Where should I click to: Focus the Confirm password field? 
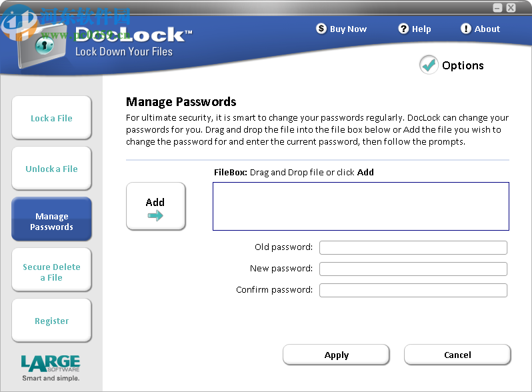point(413,290)
